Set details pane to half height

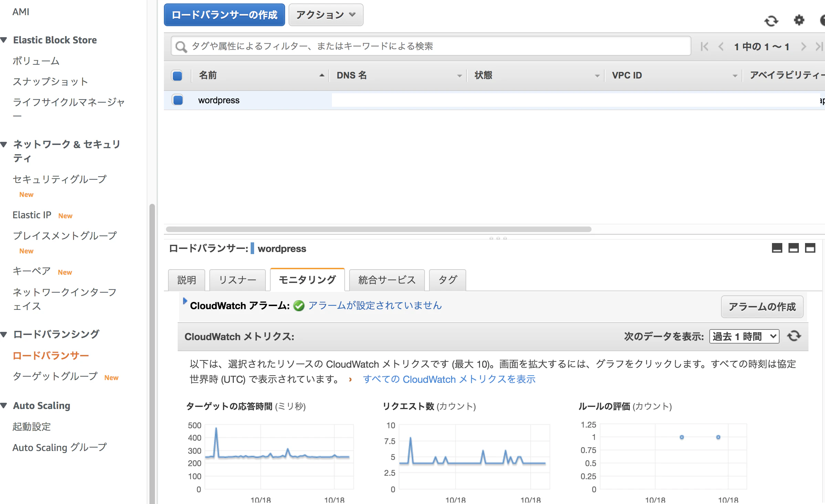tap(793, 248)
